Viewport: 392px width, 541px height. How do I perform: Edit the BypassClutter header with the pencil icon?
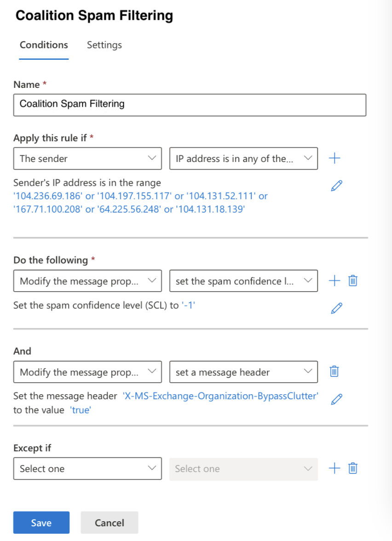(x=336, y=399)
